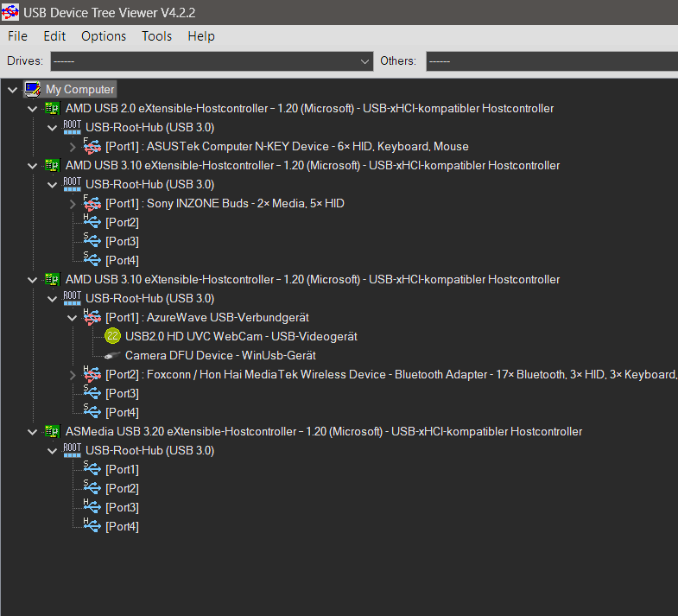Screen dimensions: 678x616
Task: Click the ROOT icon above Sony INZONE Buds
Action: [x=72, y=184]
